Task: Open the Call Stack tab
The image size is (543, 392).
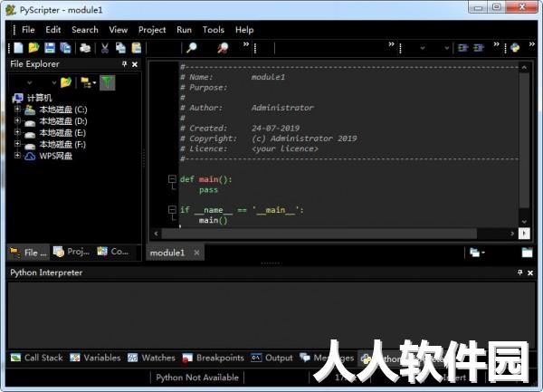Action: [37, 358]
